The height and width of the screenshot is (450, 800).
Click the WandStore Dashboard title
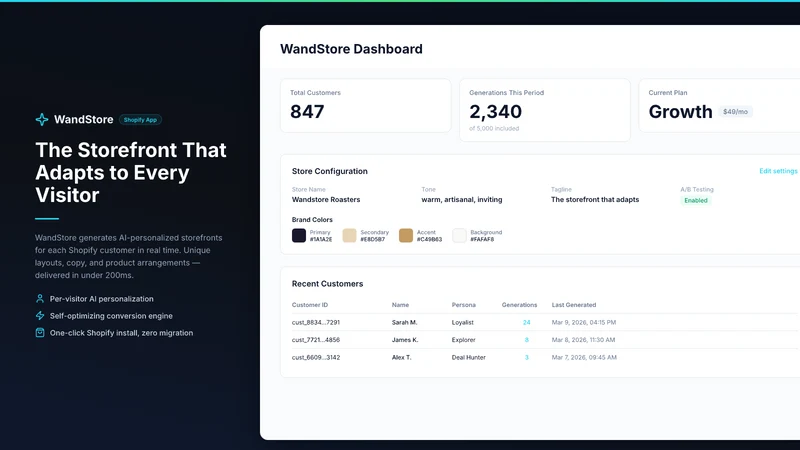[x=351, y=49]
